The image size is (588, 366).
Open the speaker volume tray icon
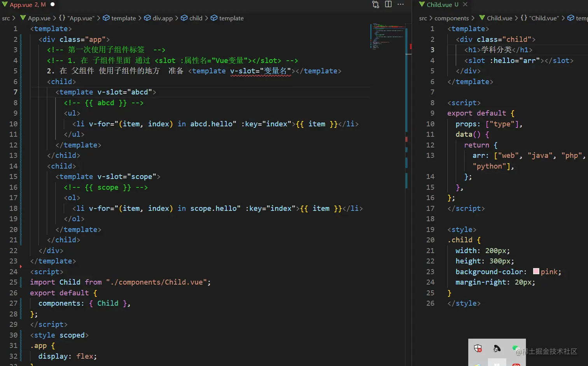pyautogui.click(x=497, y=348)
